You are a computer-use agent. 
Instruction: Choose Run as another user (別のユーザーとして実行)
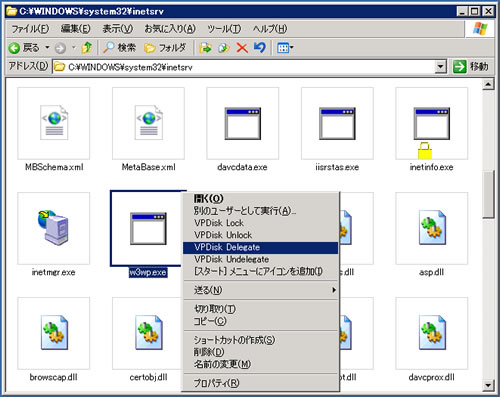click(x=260, y=211)
